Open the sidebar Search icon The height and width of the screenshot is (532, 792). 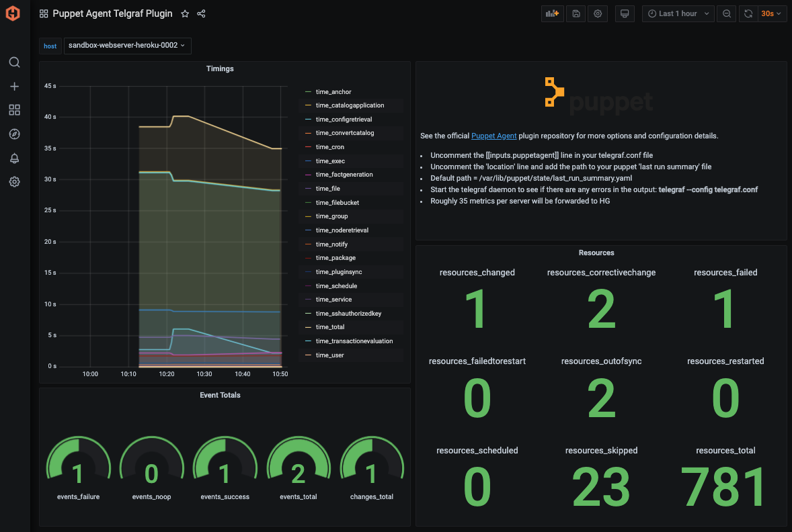point(14,62)
